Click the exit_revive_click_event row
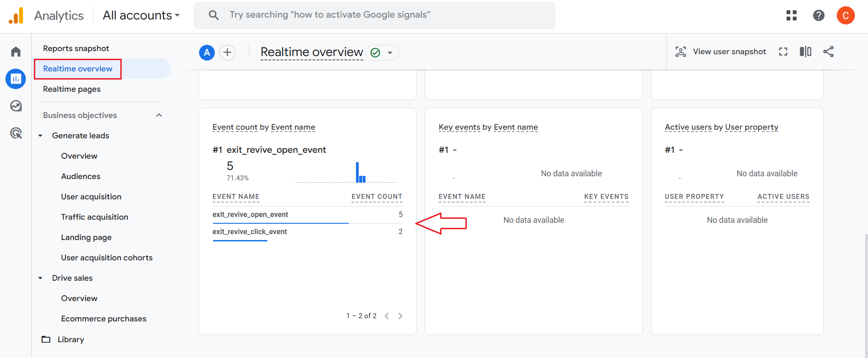Image resolution: width=868 pixels, height=358 pixels. [250, 231]
